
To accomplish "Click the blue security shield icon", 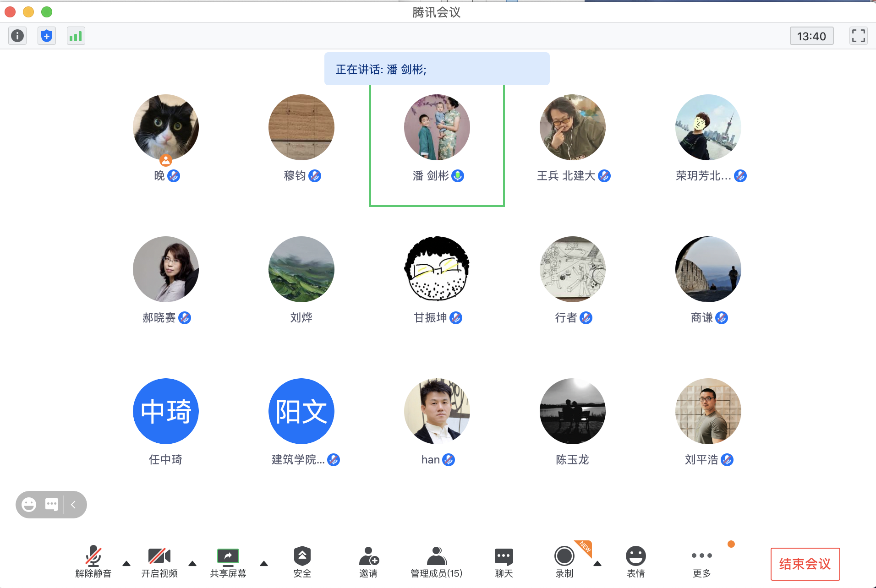I will [x=47, y=36].
